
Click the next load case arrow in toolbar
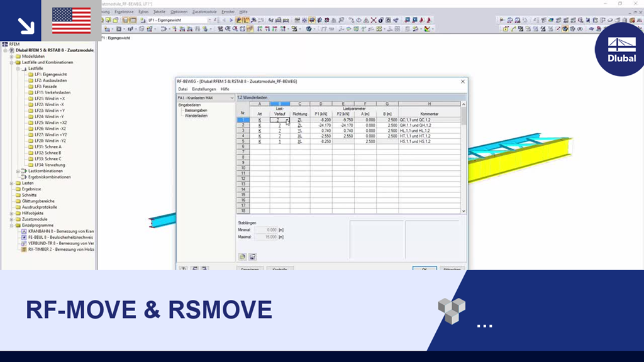coord(231,20)
